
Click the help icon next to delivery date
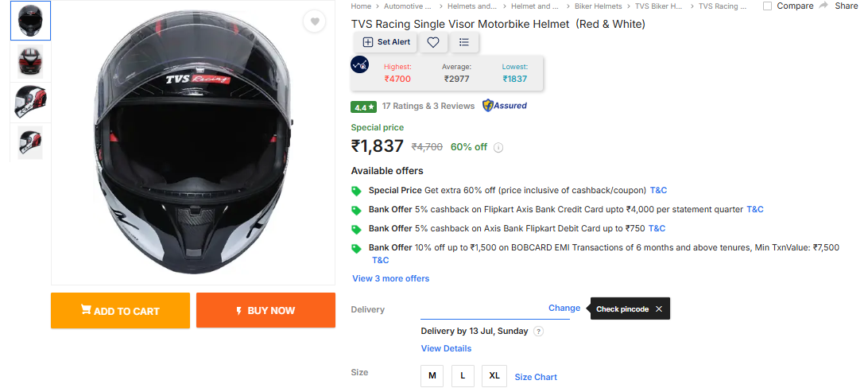coord(539,332)
